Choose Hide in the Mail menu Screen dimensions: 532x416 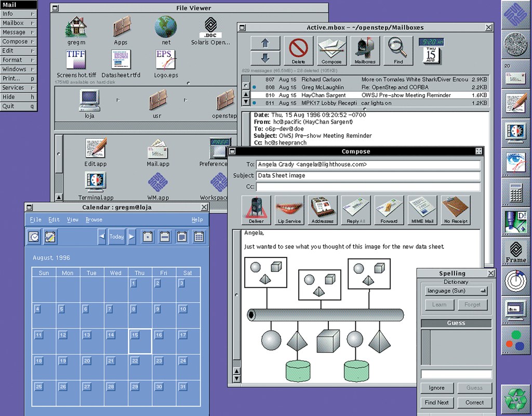18,97
